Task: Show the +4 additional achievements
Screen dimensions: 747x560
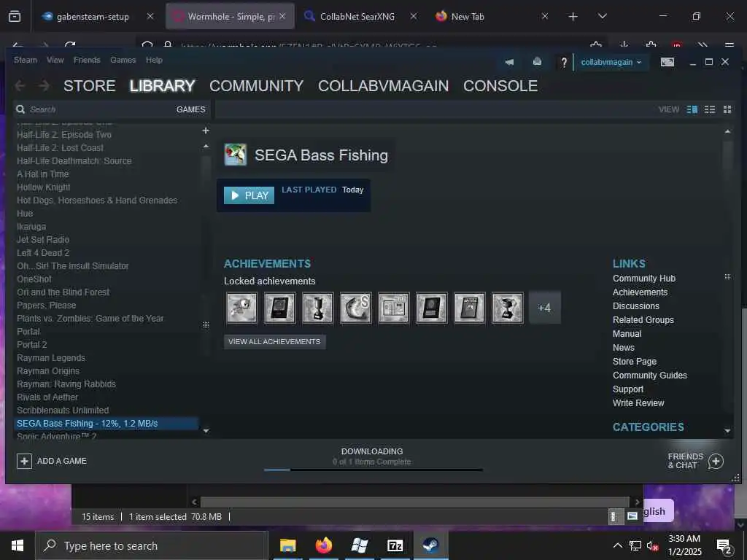Action: pyautogui.click(x=544, y=308)
